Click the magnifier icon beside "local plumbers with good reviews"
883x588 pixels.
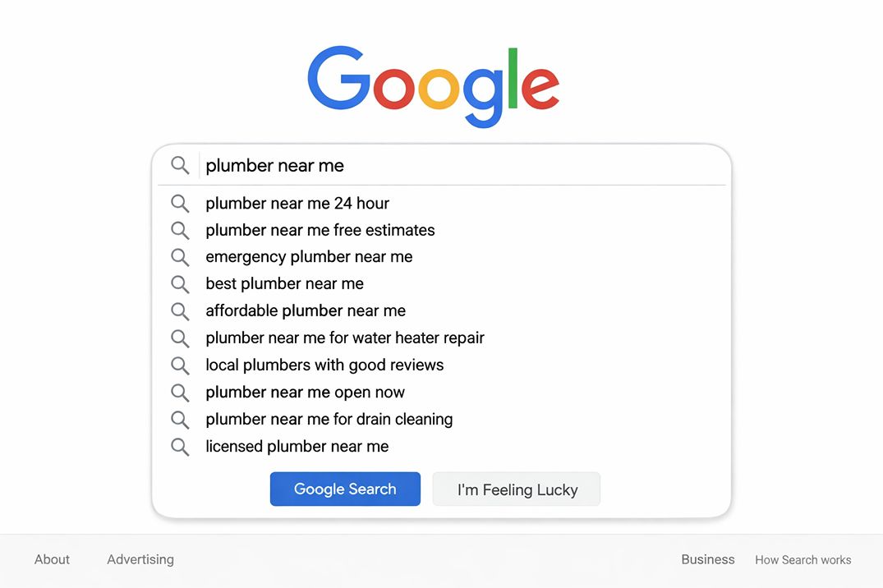(x=180, y=365)
